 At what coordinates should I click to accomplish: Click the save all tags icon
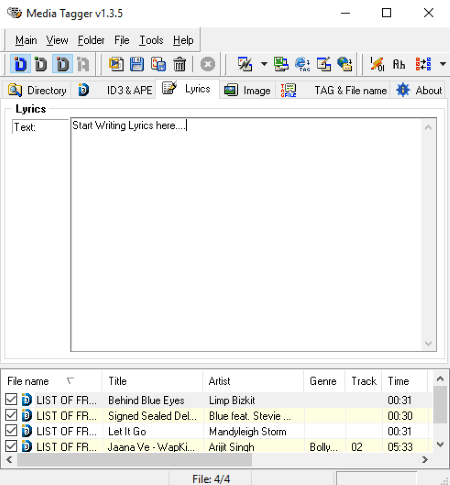tap(158, 64)
